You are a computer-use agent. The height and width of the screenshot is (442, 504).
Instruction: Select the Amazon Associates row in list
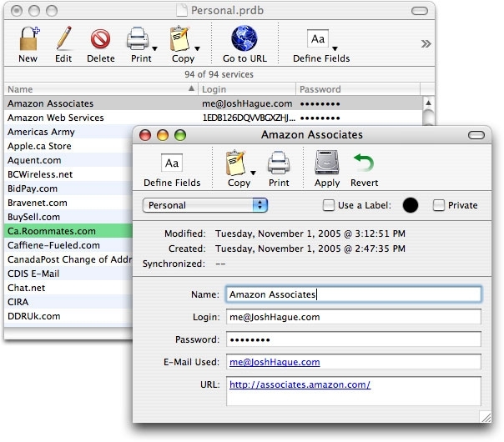pyautogui.click(x=213, y=103)
